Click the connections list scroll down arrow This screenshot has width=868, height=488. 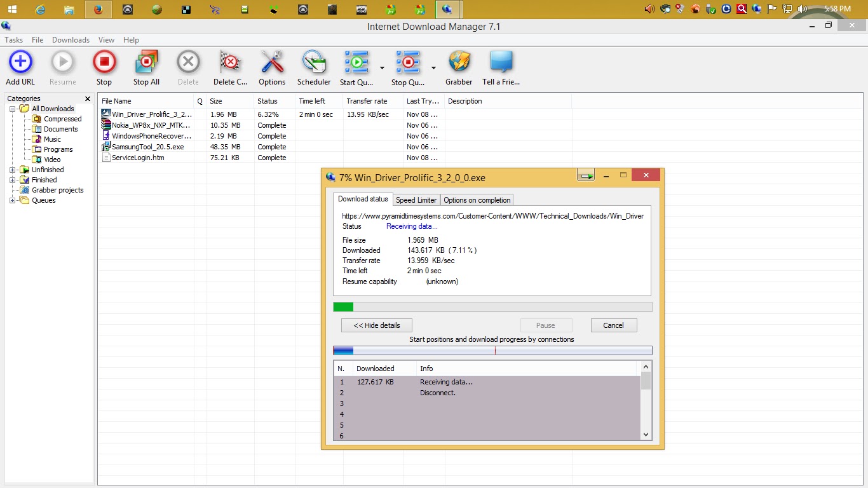coord(646,435)
